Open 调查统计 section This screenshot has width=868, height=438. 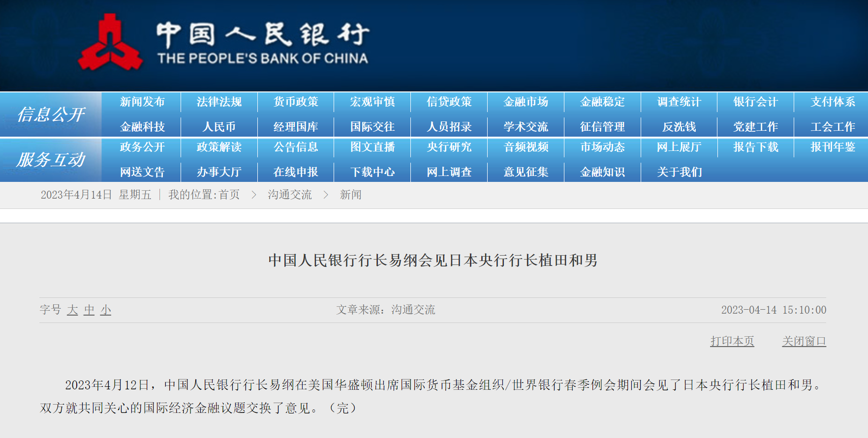[x=679, y=102]
